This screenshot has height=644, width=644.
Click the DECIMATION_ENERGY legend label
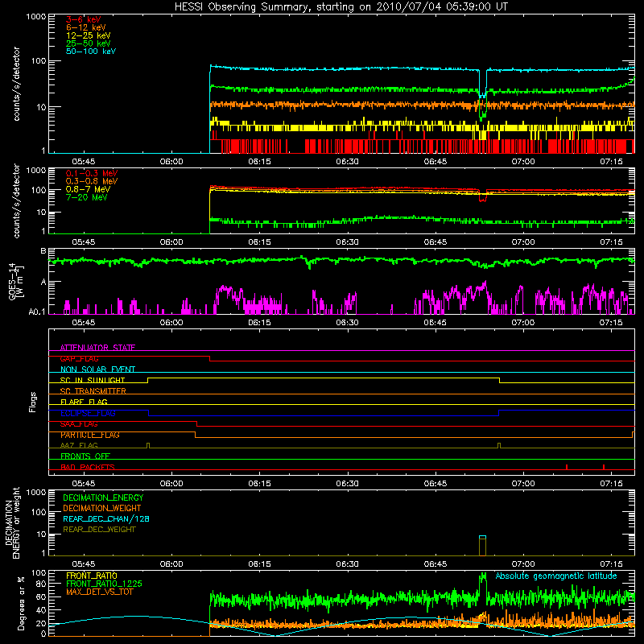coord(103,497)
